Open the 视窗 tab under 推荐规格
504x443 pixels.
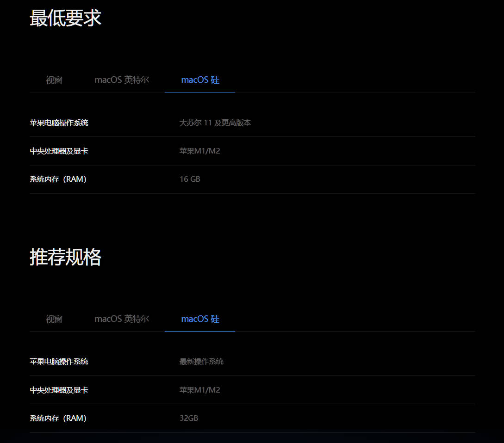click(54, 319)
